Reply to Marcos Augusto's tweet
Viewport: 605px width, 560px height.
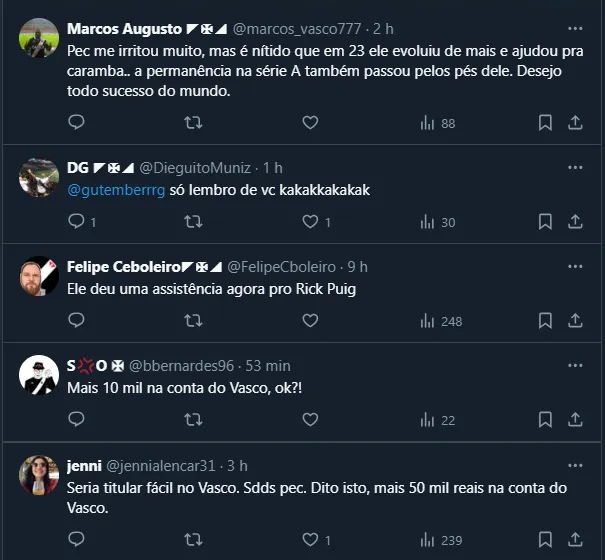click(77, 122)
